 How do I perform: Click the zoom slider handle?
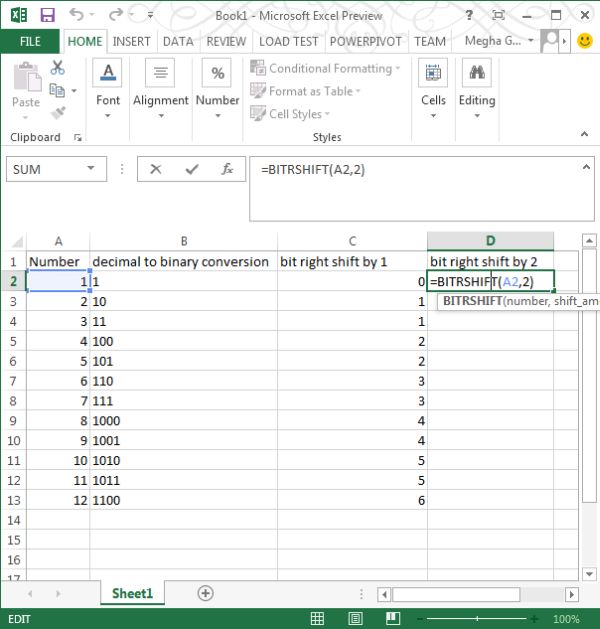click(477, 619)
